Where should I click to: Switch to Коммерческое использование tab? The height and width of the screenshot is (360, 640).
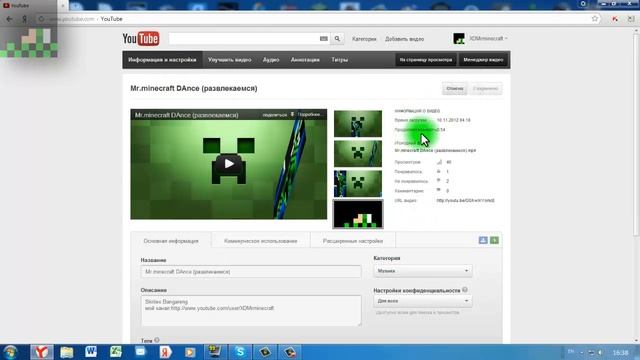point(260,241)
